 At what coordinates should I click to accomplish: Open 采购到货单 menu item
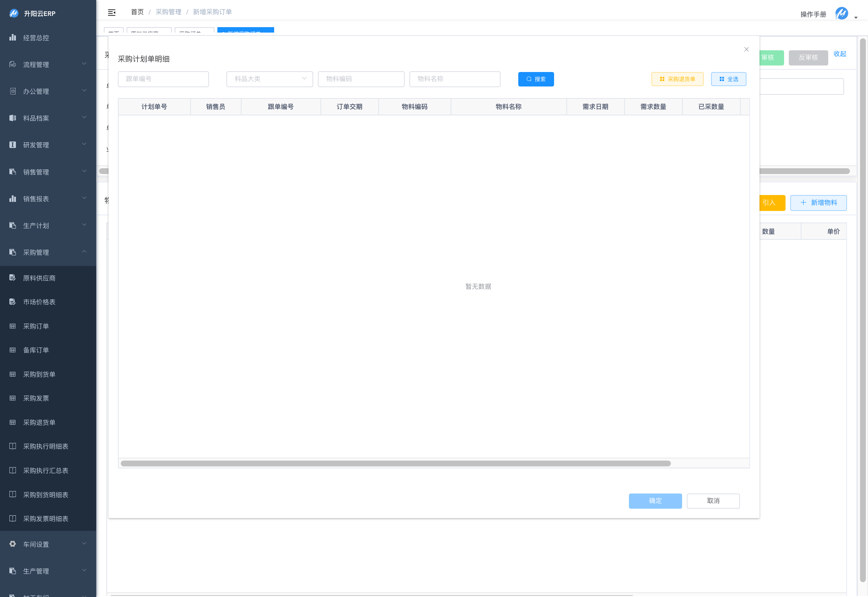[39, 374]
